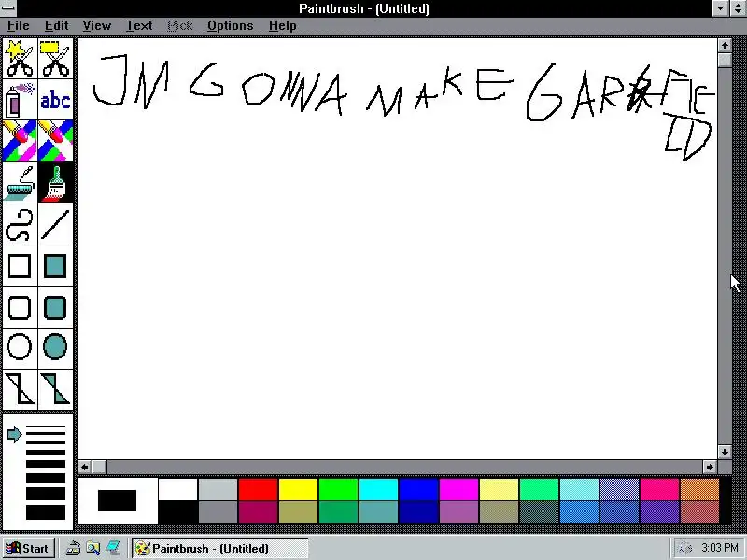Pick the light gray color swatch
The width and height of the screenshot is (747, 560).
pyautogui.click(x=218, y=489)
